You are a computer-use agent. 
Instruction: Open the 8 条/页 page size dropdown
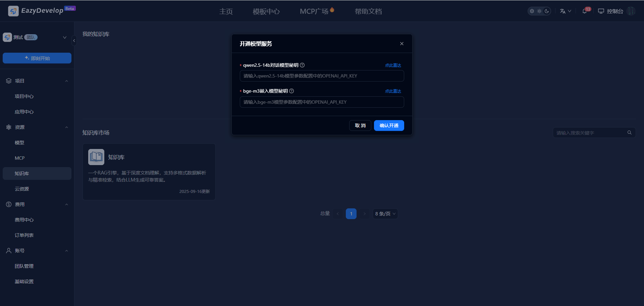tap(385, 214)
